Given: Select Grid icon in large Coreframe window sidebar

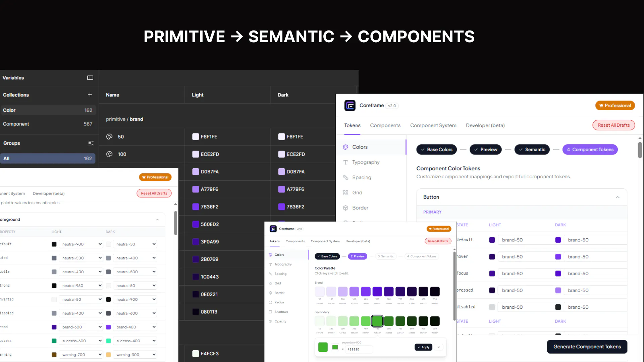Looking at the screenshot, I should (345, 193).
